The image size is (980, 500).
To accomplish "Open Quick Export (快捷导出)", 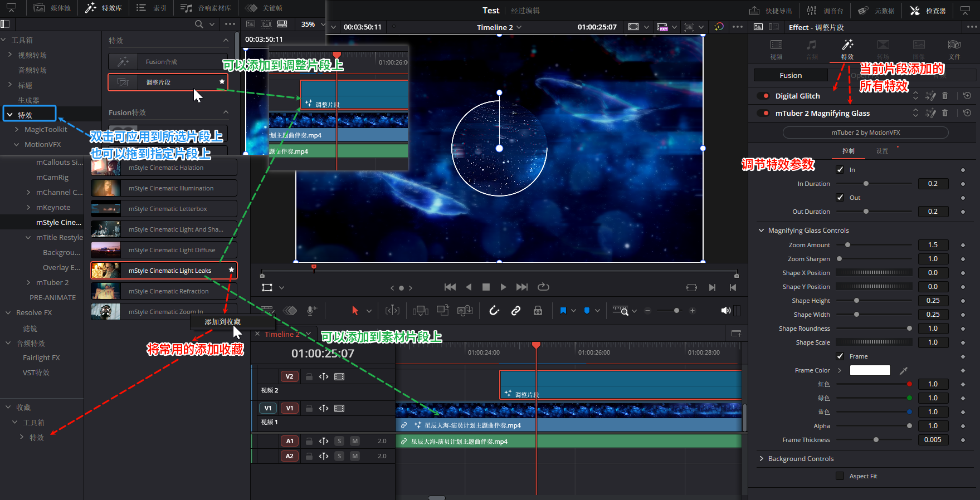I will pyautogui.click(x=771, y=11).
